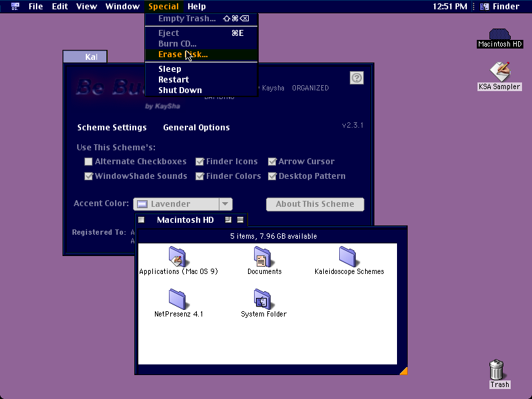Toggle the Finder Icons checkbox

pyautogui.click(x=200, y=162)
